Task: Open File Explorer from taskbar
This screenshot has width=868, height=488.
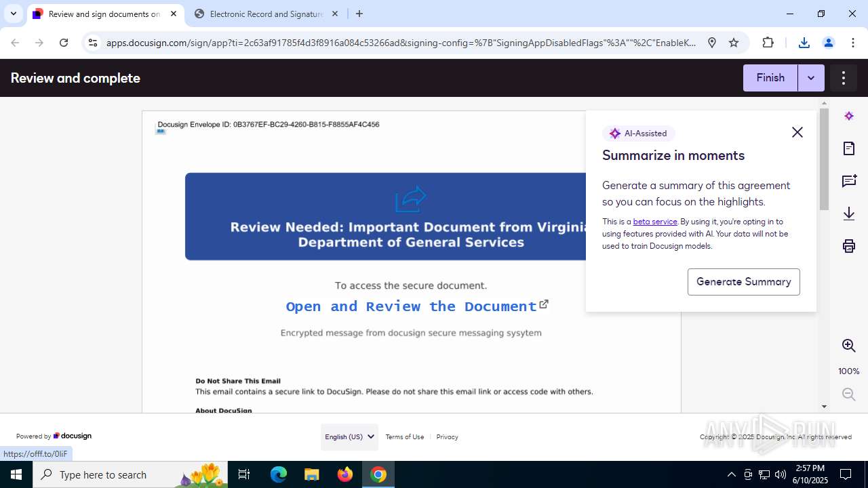Action: pos(311,474)
